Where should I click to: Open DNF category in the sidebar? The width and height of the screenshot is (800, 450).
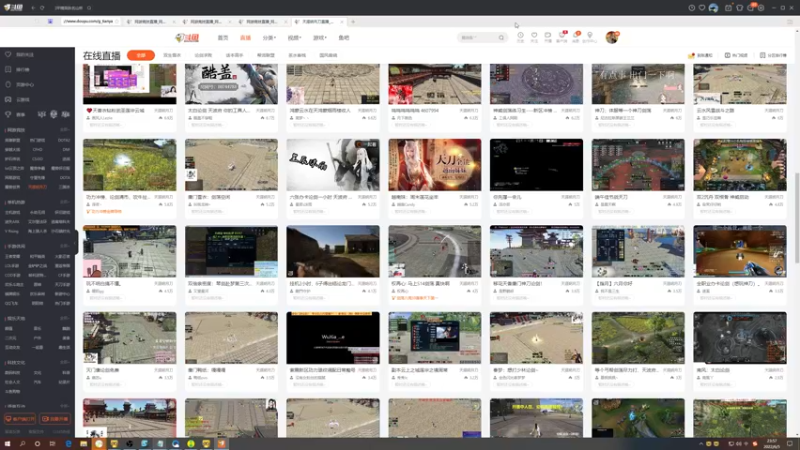[66, 149]
